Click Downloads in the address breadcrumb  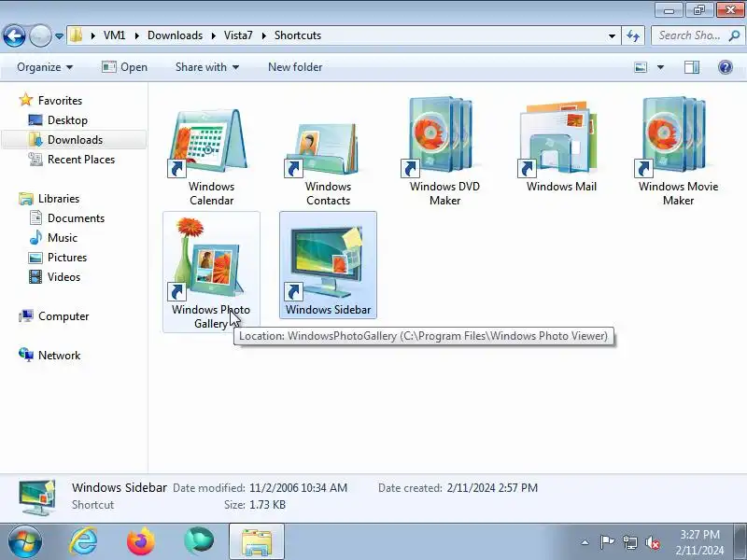tap(175, 35)
